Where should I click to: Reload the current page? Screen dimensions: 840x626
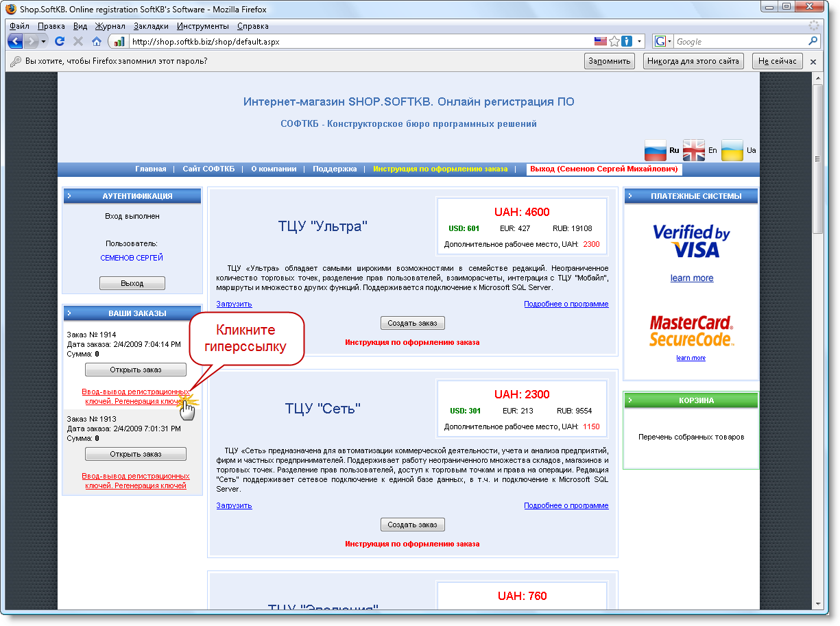(60, 41)
